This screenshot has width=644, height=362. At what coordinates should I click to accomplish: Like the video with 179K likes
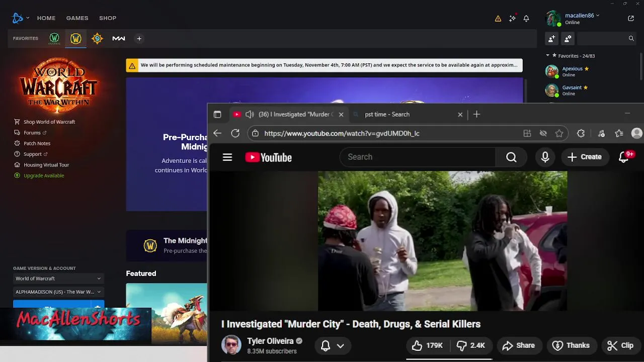click(427, 345)
